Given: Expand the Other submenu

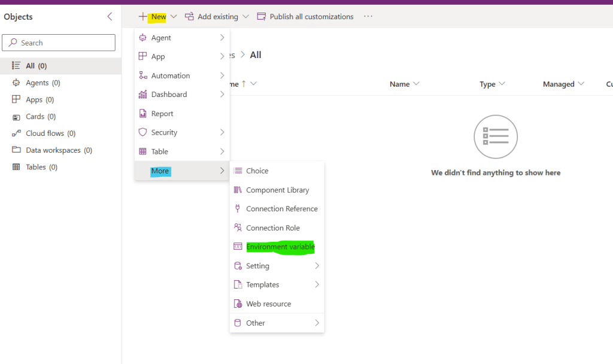Looking at the screenshot, I should click(x=256, y=322).
